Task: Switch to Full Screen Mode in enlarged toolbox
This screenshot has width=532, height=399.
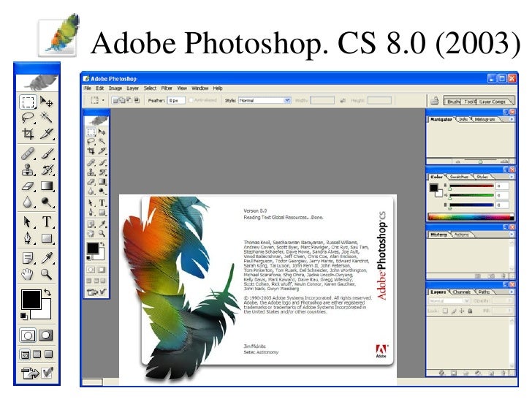Action: [48, 354]
